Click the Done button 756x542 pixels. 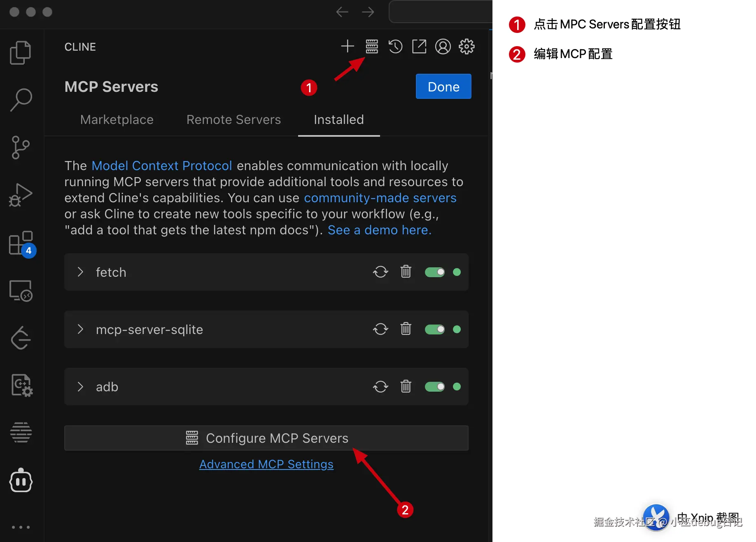(x=443, y=86)
